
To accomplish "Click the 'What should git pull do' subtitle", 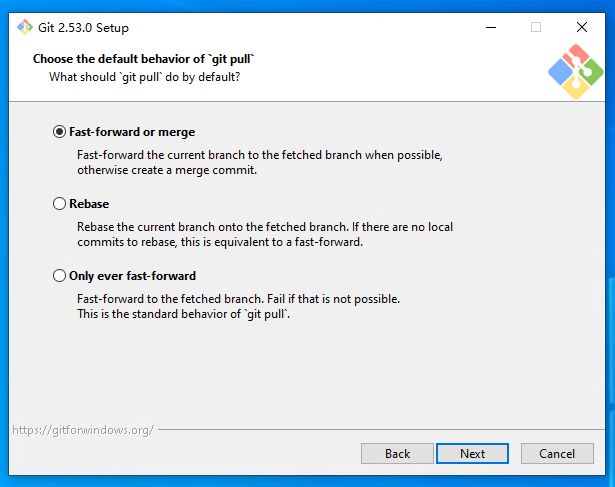I will point(144,76).
